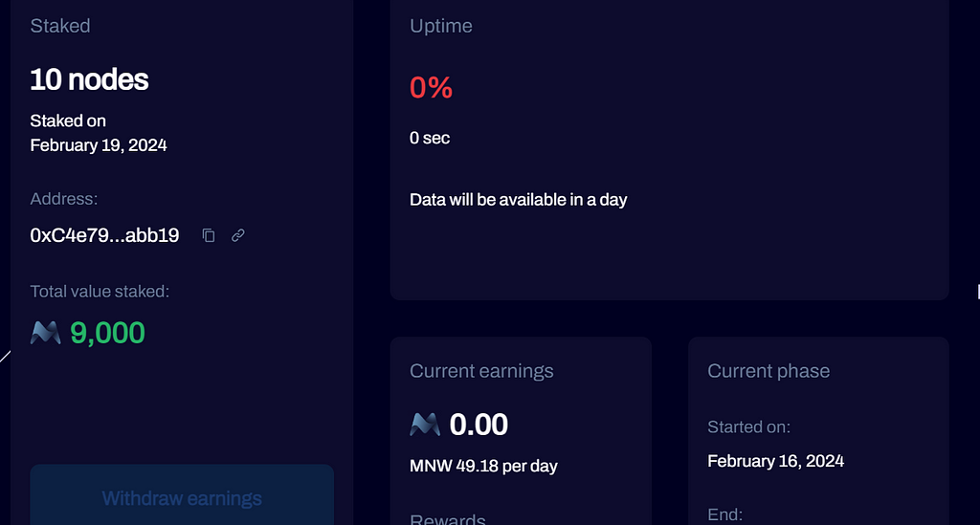Viewport: 980px width, 525px height.
Task: Click the 0 sec uptime duration
Action: 430,138
